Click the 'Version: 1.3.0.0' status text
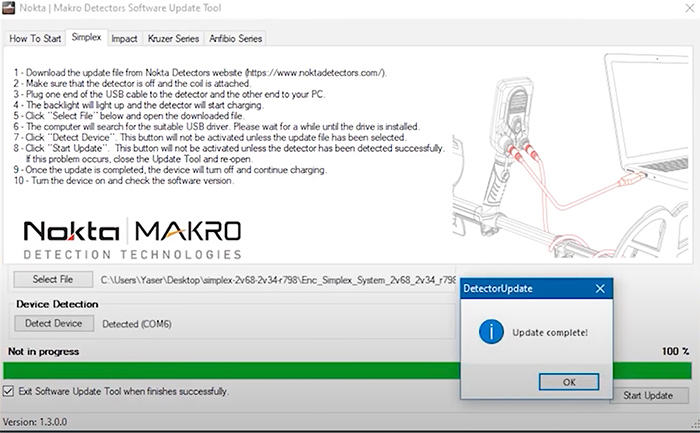This screenshot has width=700, height=433. coord(35,422)
